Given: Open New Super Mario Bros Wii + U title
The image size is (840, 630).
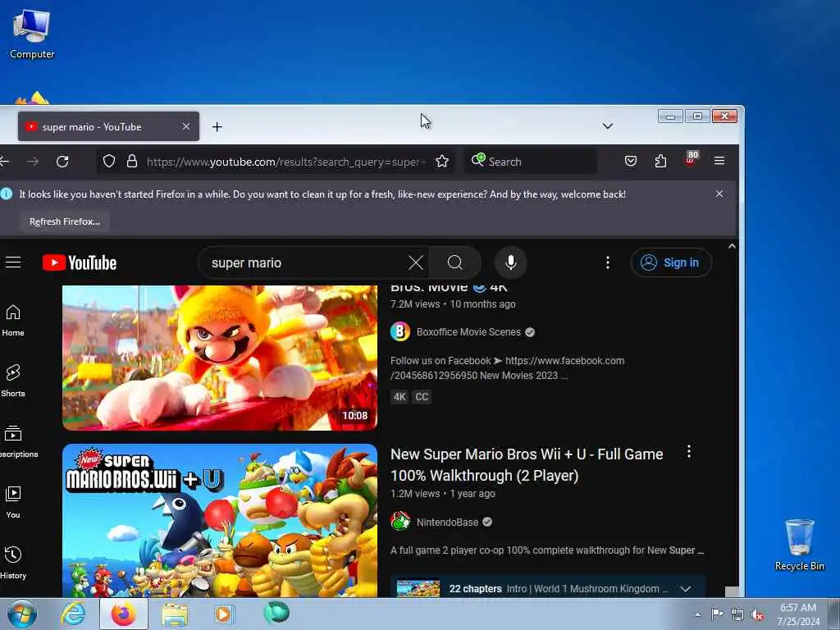Looking at the screenshot, I should click(x=527, y=464).
